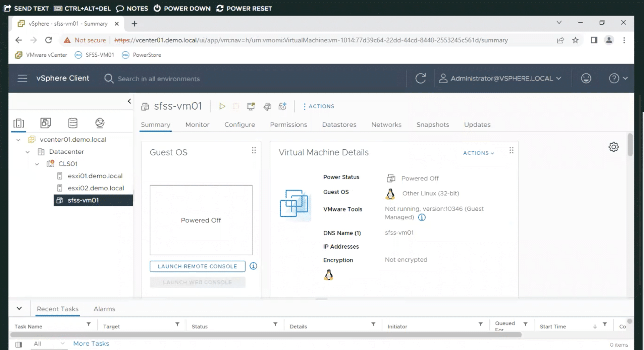Open the SFSS-VM01 bookmark

94,55
